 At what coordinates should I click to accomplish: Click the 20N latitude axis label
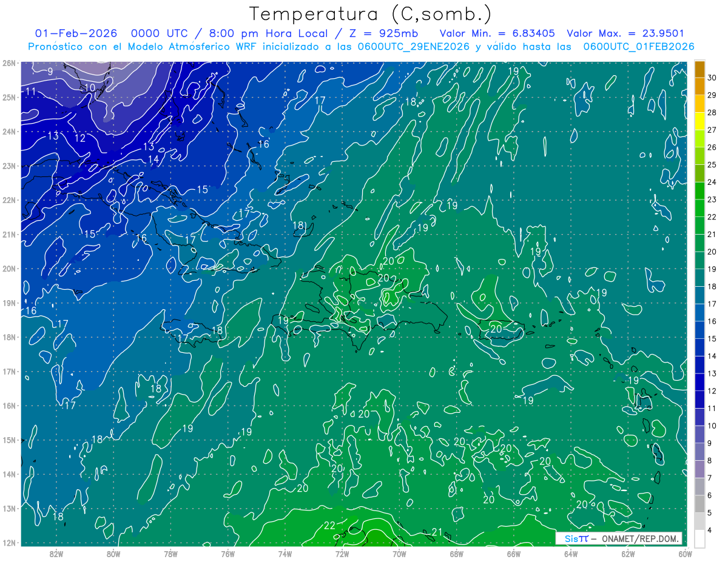click(9, 269)
